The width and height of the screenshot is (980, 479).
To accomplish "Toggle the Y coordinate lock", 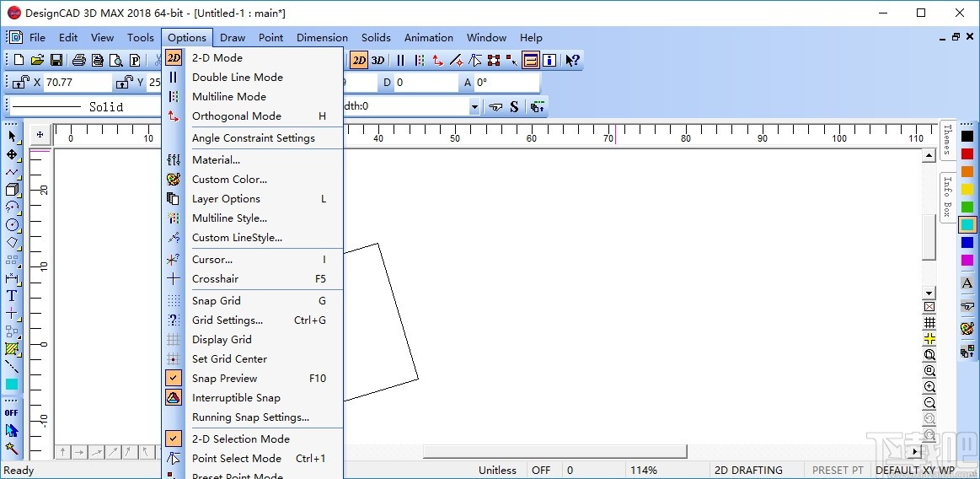I will 125,82.
